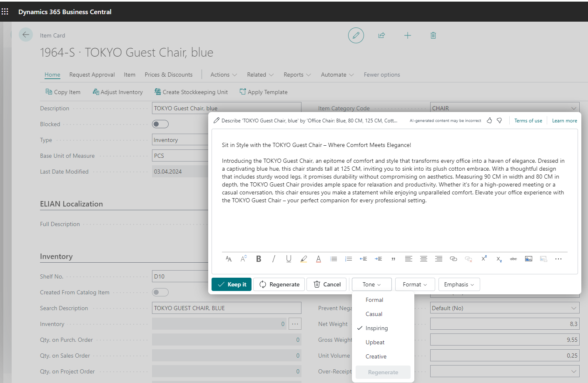The height and width of the screenshot is (383, 588).
Task: Expand the Reports menu
Action: [x=297, y=75]
